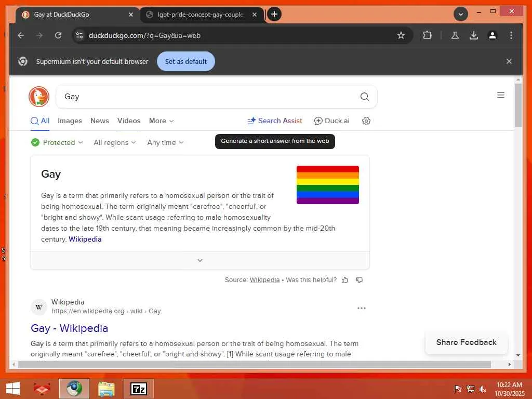
Task: Open the result options three-dot menu
Action: tap(362, 308)
